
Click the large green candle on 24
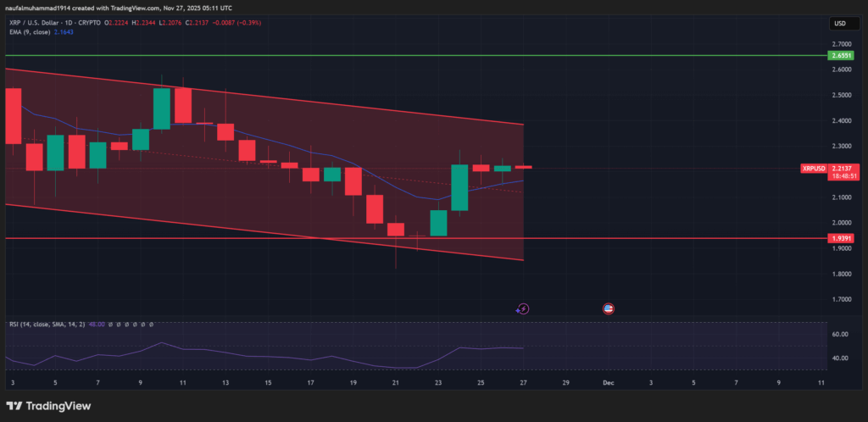pyautogui.click(x=459, y=187)
